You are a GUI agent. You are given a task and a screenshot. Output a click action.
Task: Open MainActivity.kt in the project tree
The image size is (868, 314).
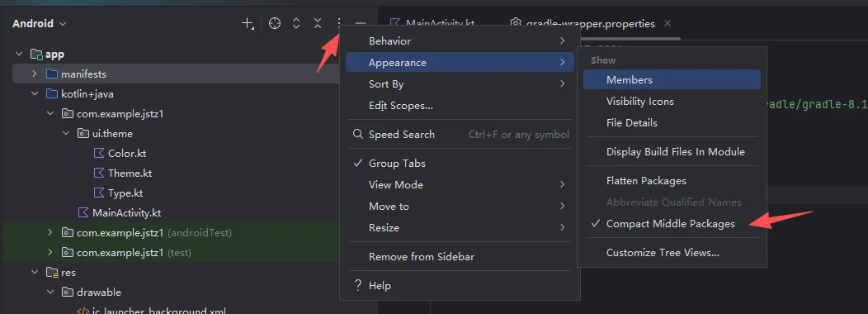[126, 212]
